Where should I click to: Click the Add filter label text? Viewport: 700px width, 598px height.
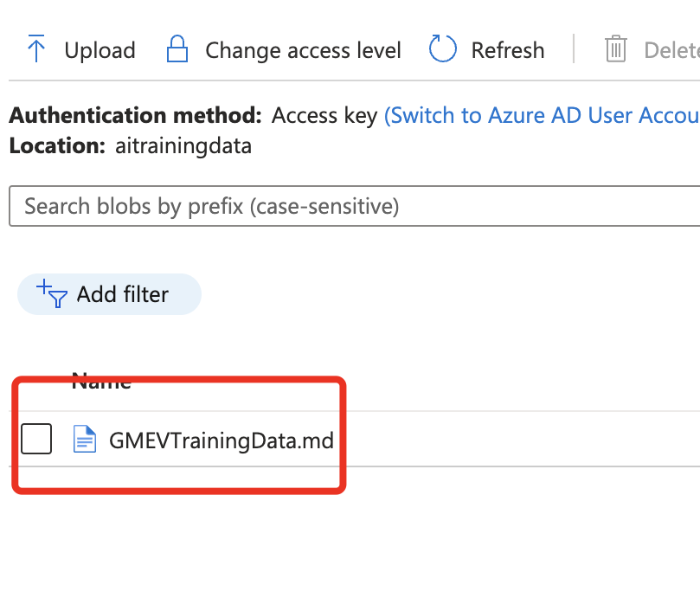(x=123, y=294)
